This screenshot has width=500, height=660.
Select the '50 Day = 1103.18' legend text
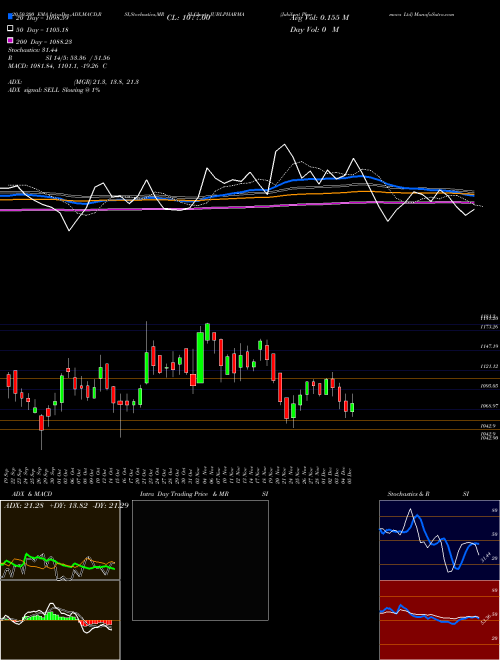43,30
